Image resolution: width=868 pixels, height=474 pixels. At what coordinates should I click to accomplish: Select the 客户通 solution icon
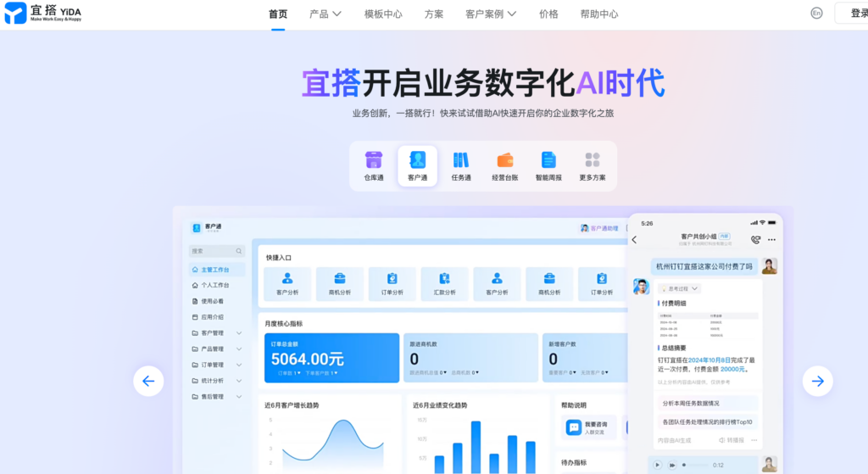tap(417, 165)
